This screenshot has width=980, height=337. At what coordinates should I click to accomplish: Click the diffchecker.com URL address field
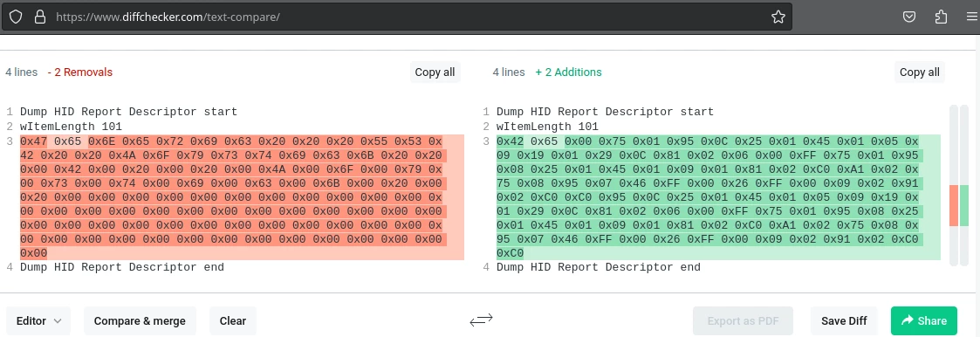[x=396, y=17]
